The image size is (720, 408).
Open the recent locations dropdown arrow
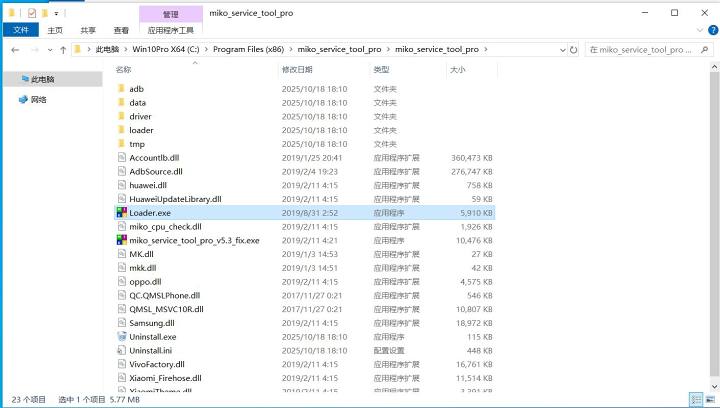50,50
